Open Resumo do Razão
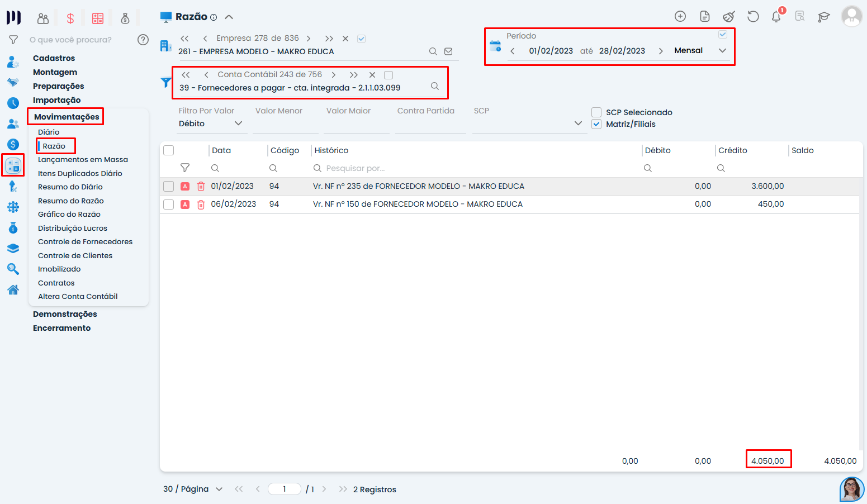867x504 pixels. coord(71,201)
